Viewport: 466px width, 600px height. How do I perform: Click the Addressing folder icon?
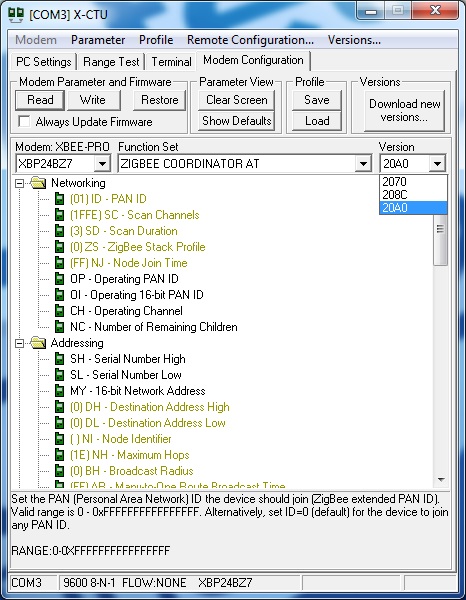point(38,343)
